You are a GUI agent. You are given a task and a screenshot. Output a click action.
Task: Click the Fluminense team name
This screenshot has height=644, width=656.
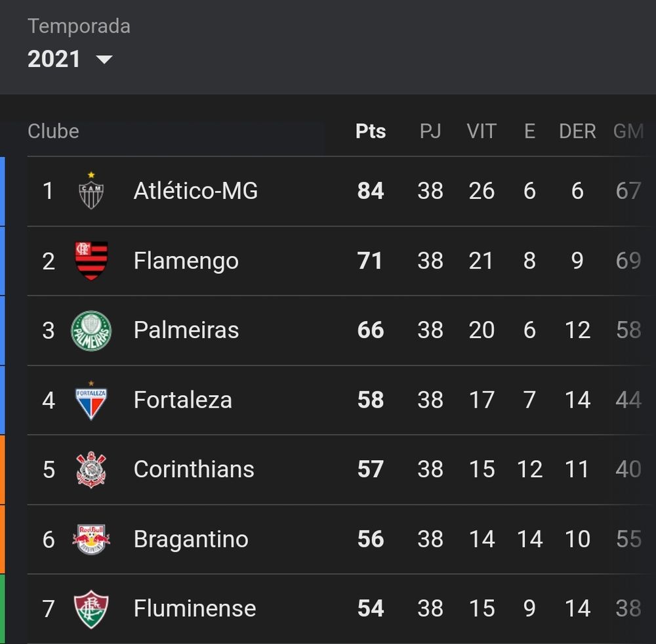point(195,609)
